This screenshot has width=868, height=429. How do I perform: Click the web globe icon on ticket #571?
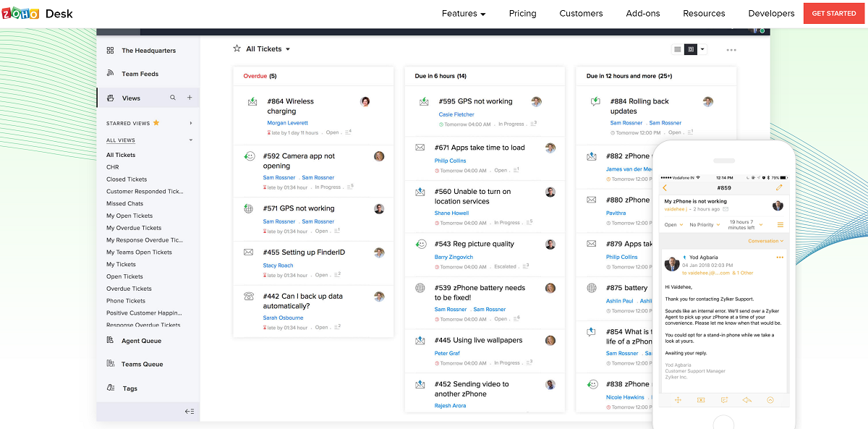tap(249, 208)
